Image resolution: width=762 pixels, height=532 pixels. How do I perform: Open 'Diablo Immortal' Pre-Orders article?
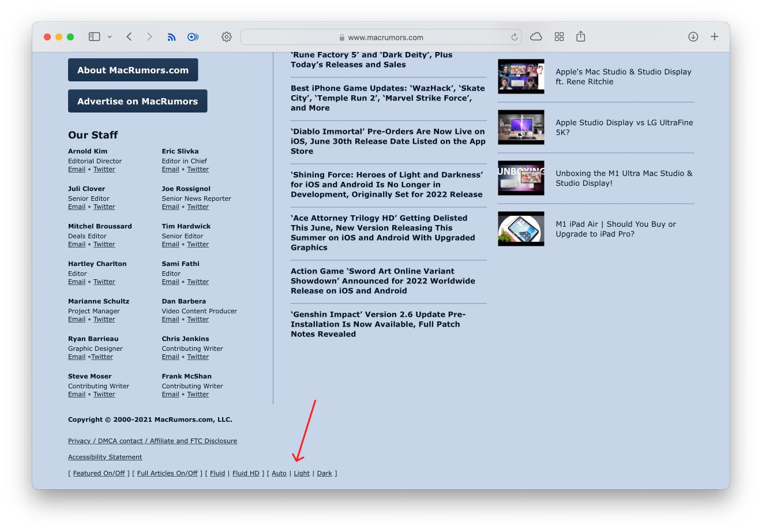(388, 141)
